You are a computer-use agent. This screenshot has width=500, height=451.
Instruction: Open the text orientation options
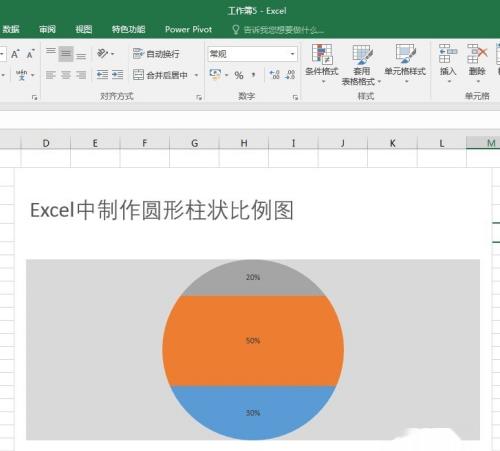(x=106, y=53)
